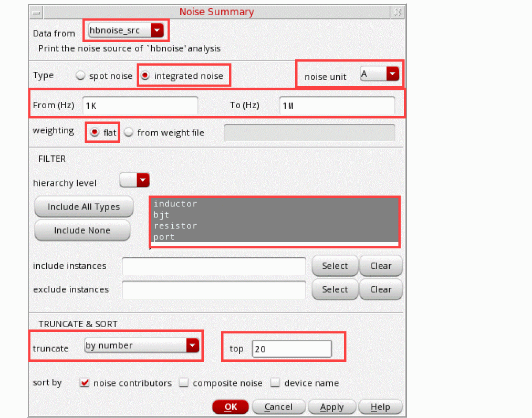This screenshot has width=532, height=418.
Task: Click Clear for exclude instances
Action: (x=381, y=289)
